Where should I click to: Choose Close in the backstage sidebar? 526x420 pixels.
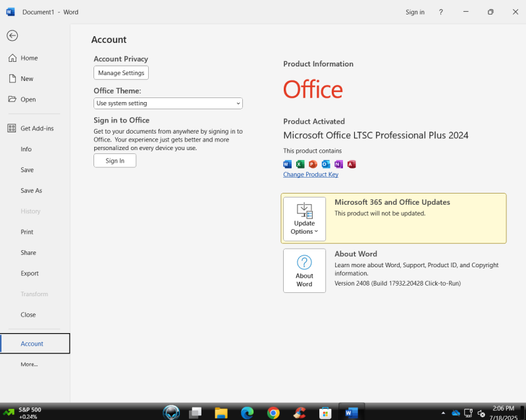point(28,315)
